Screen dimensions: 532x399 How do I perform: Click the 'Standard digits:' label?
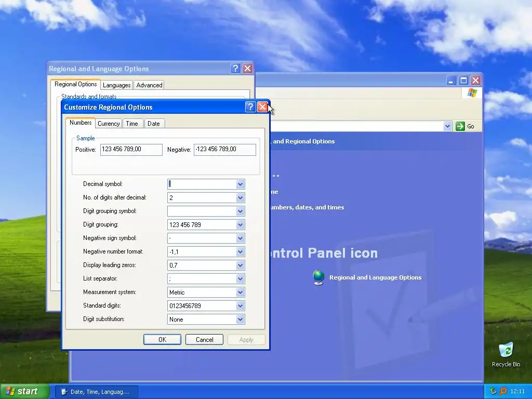[102, 305]
